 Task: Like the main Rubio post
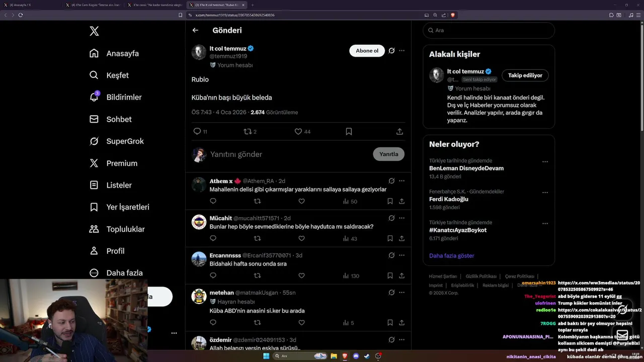(x=298, y=131)
